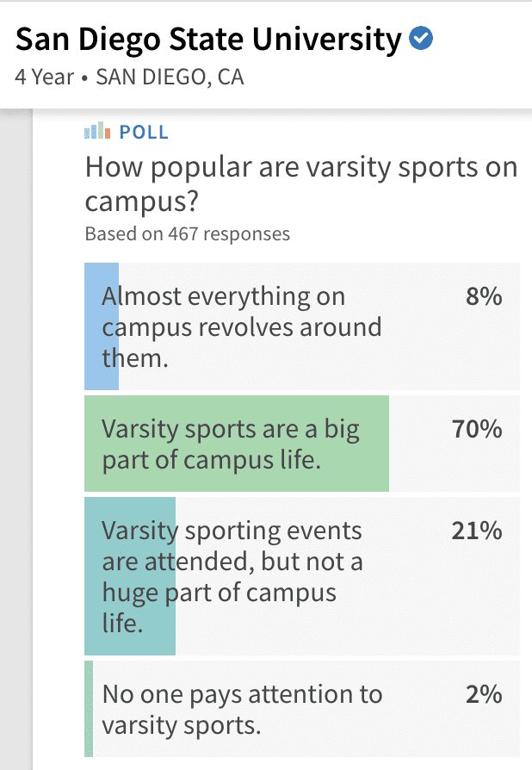
Task: Select 'Varsity sports are a big part' option
Action: click(302, 444)
